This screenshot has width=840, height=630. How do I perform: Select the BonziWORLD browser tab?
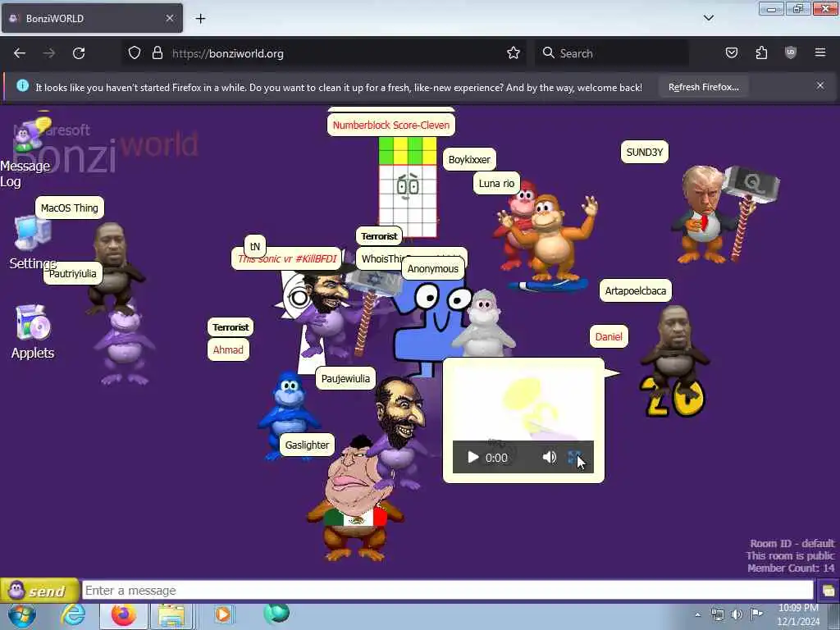tap(92, 18)
